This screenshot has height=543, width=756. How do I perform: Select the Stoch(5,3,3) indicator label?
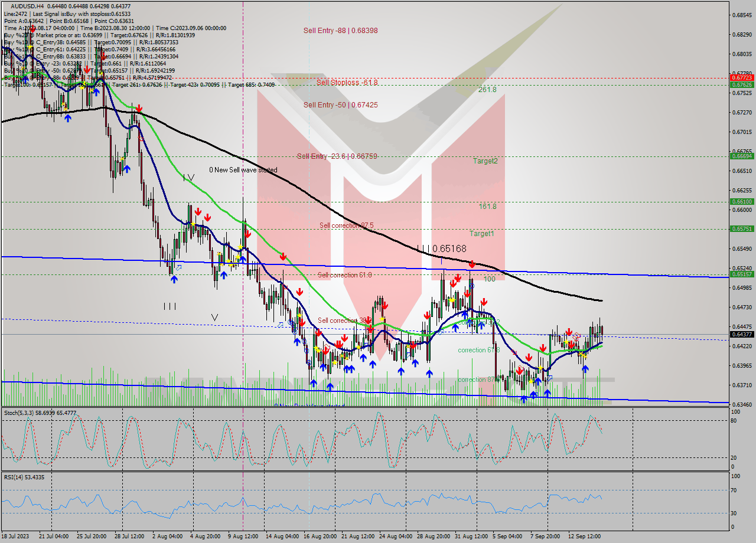(x=40, y=413)
